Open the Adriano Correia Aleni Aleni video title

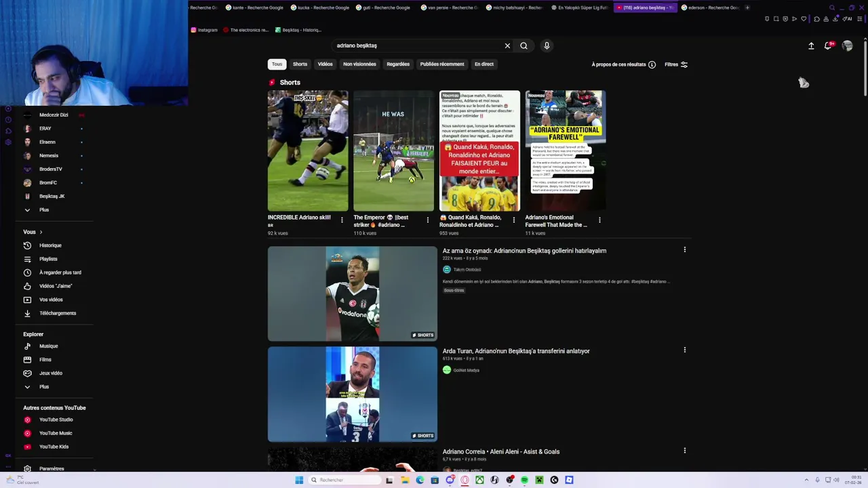tap(501, 451)
